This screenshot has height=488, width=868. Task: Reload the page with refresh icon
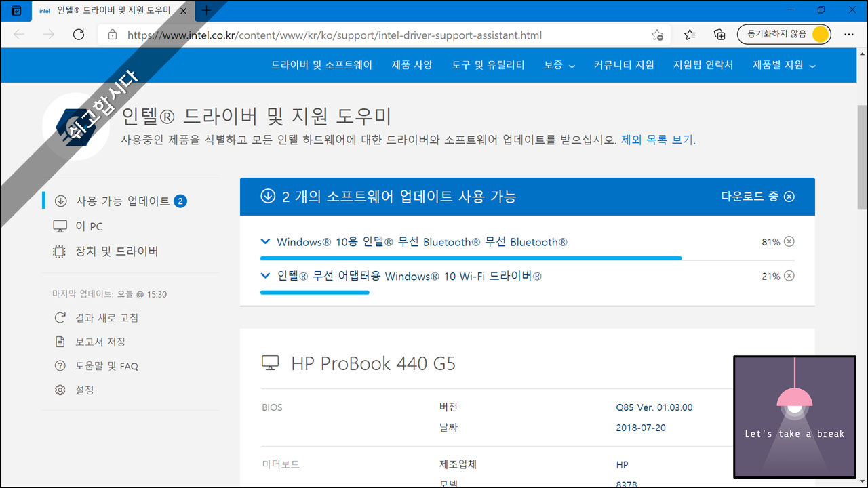[x=79, y=35]
